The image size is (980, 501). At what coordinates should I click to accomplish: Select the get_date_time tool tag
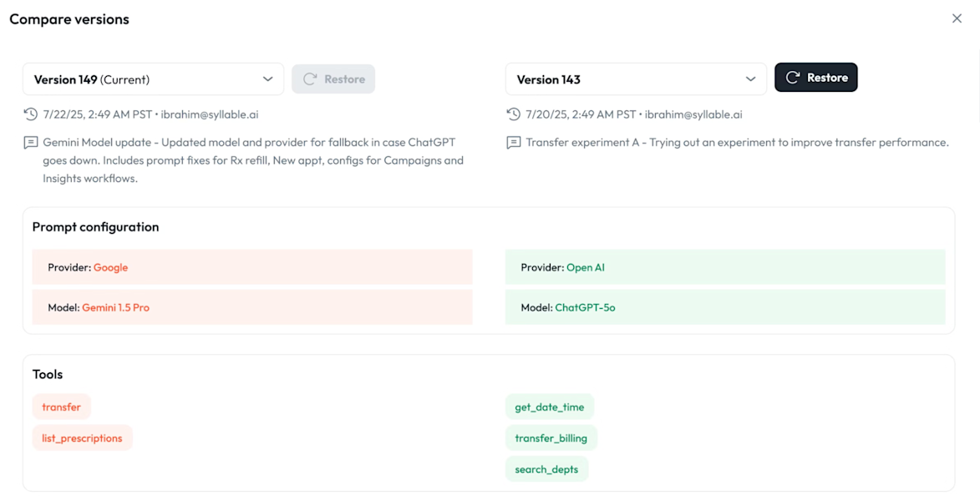[549, 407]
